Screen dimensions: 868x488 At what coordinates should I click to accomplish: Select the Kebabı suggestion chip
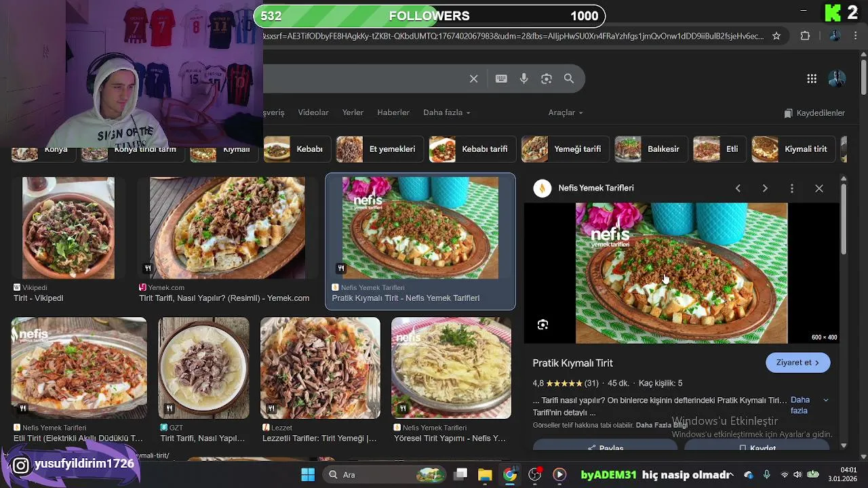pos(296,149)
